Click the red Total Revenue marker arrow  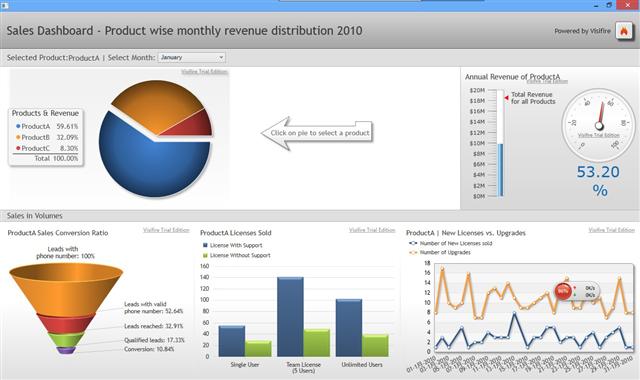click(506, 98)
